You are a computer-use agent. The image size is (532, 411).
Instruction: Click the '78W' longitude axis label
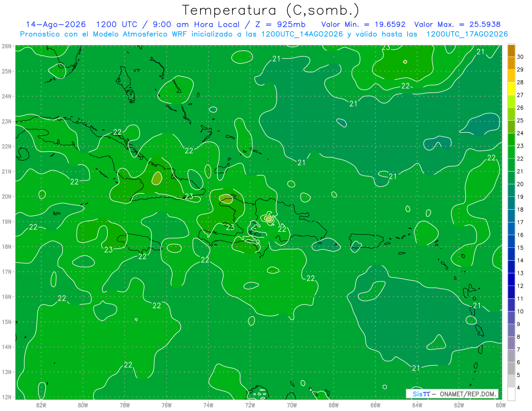click(x=125, y=404)
